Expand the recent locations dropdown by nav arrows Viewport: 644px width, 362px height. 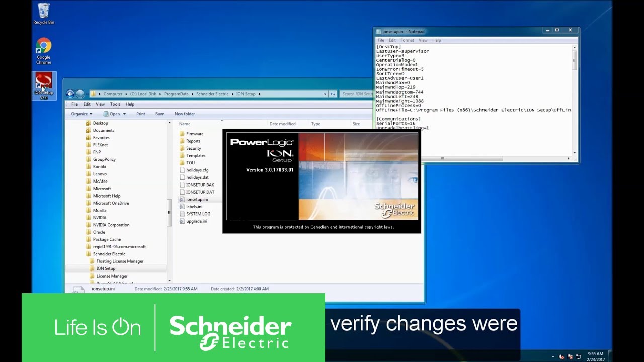(87, 94)
